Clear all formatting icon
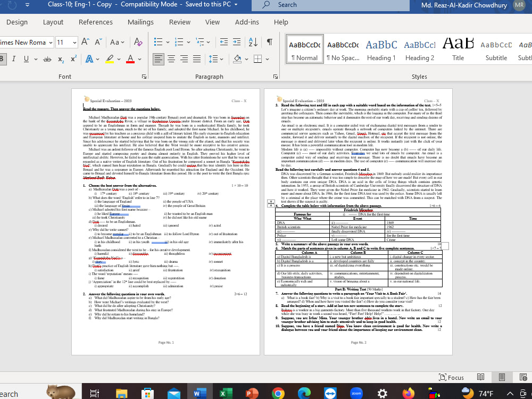Screen dimensions: 532x399 [138, 42]
